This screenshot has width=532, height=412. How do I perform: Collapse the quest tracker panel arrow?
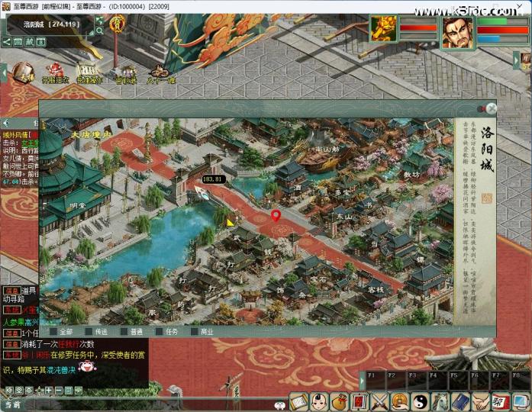point(6,123)
